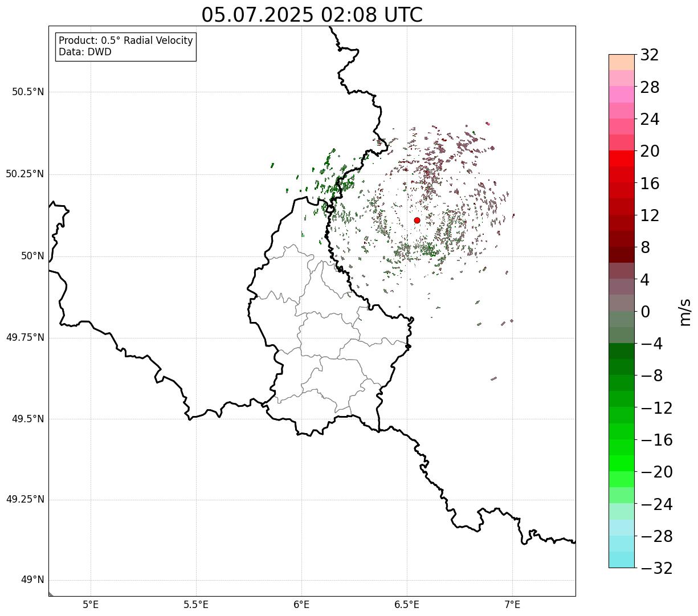Click the "m/s" colorbar unit label
698x616 pixels.
pos(685,312)
